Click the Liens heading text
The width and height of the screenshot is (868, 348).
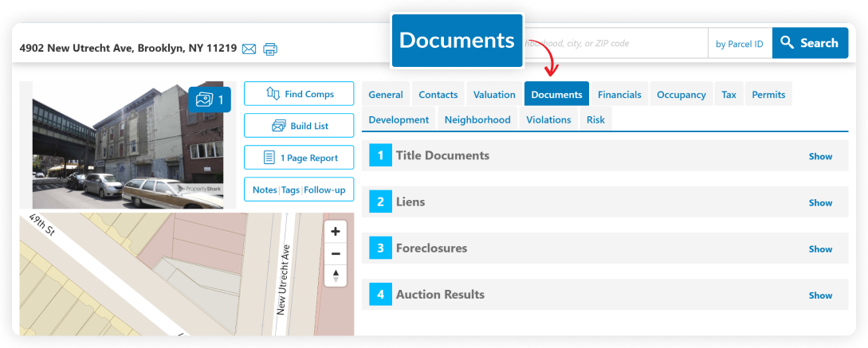click(x=410, y=202)
